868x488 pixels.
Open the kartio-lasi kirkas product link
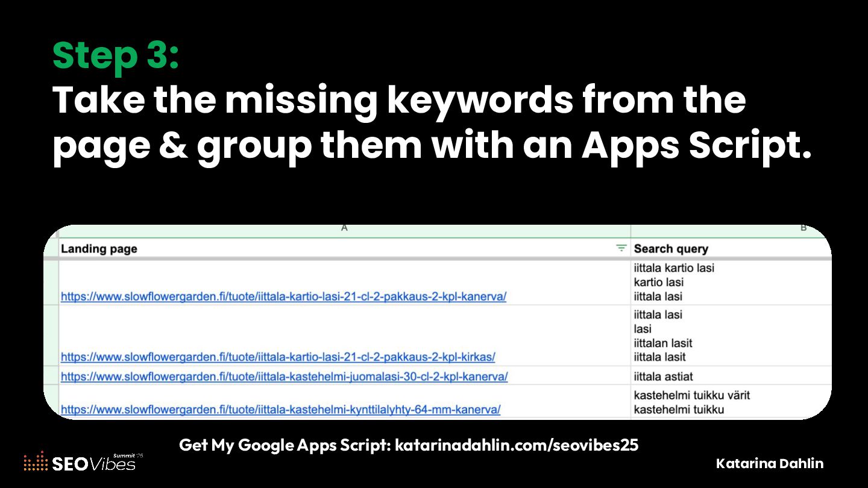[x=278, y=357]
